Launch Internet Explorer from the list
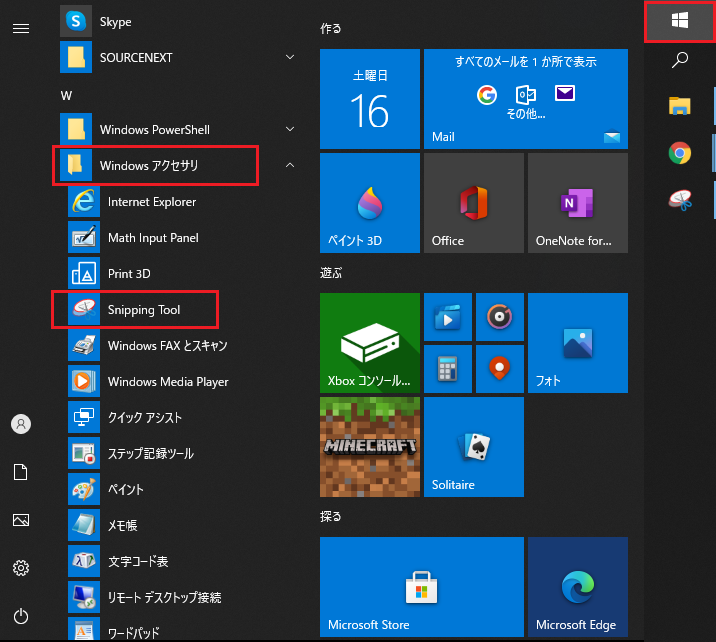The height and width of the screenshot is (642, 716). click(183, 201)
